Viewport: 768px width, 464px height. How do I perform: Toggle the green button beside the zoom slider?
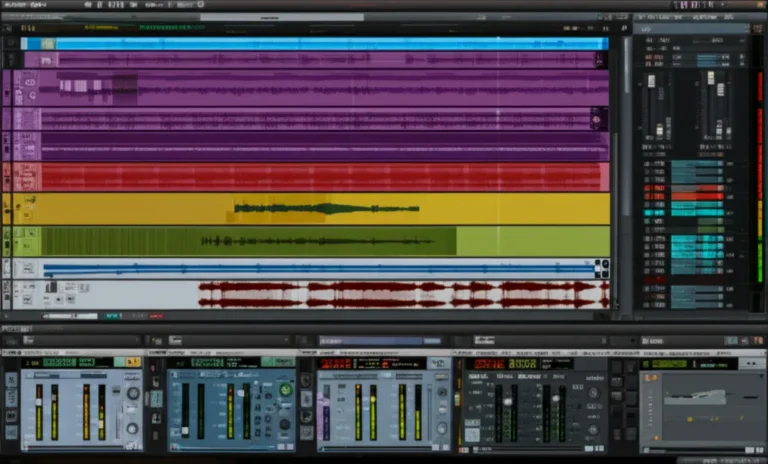tap(113, 316)
